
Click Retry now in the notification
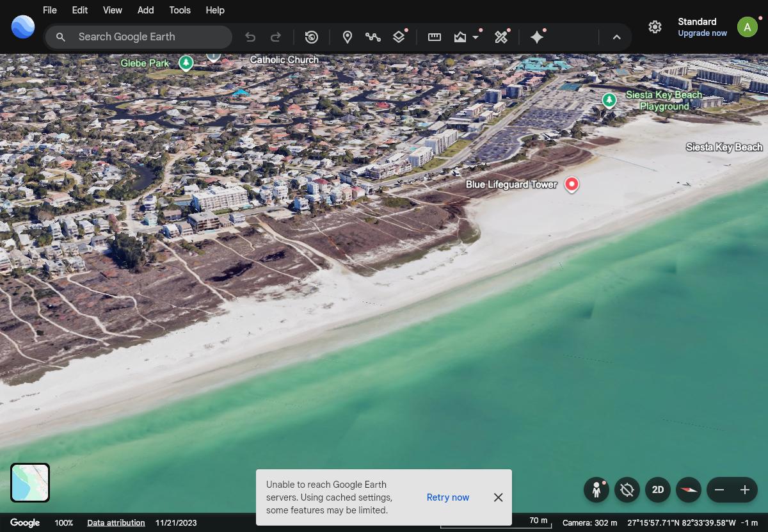(x=448, y=497)
